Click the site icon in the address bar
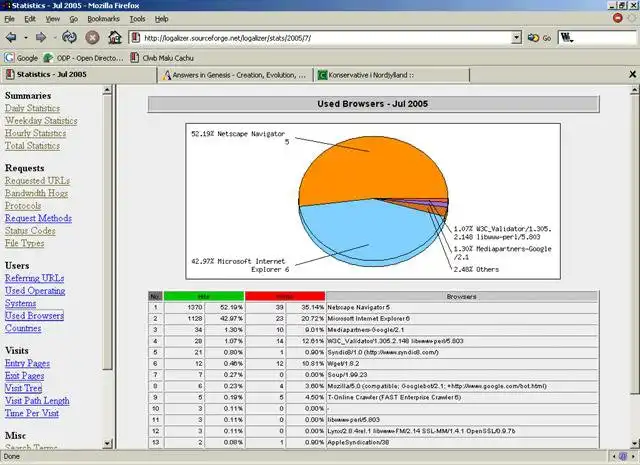Image resolution: width=640 pixels, height=465 pixels. [x=136, y=38]
